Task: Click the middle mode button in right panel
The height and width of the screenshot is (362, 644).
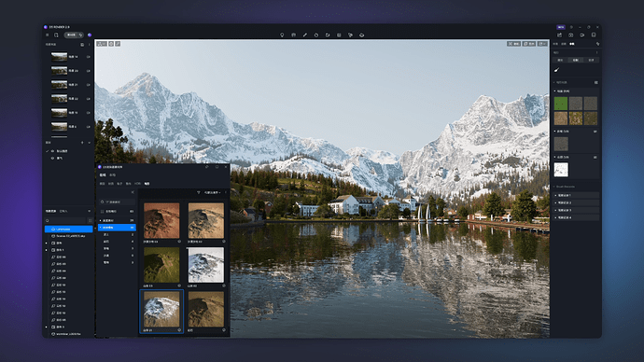Action: coord(576,60)
